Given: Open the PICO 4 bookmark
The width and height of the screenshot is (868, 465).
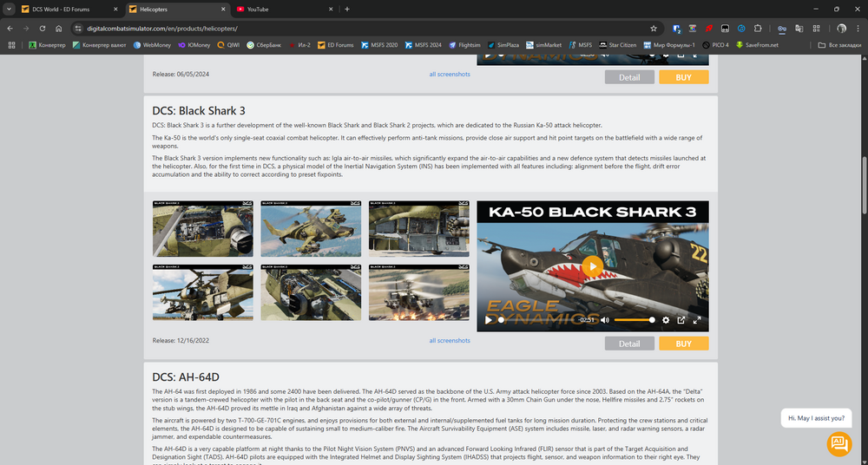Looking at the screenshot, I should [716, 45].
